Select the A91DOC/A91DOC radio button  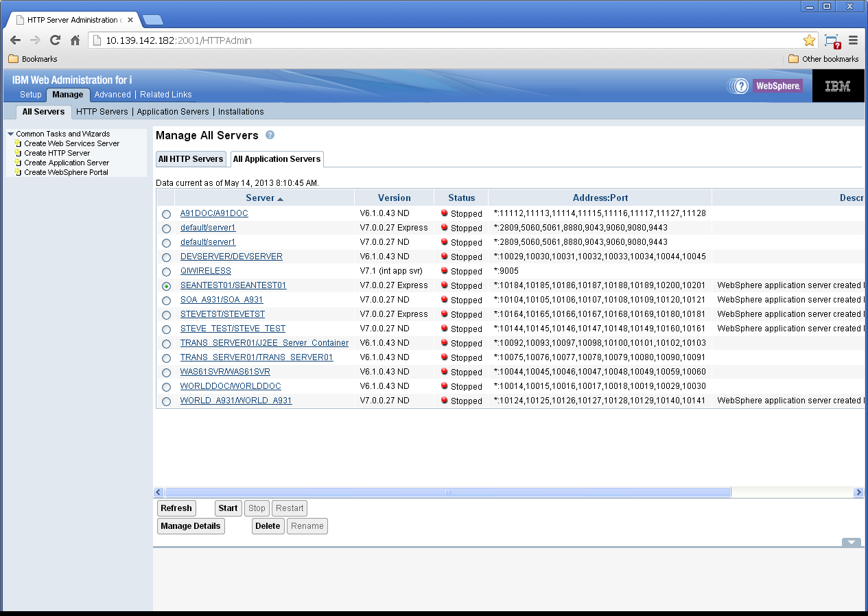point(166,214)
